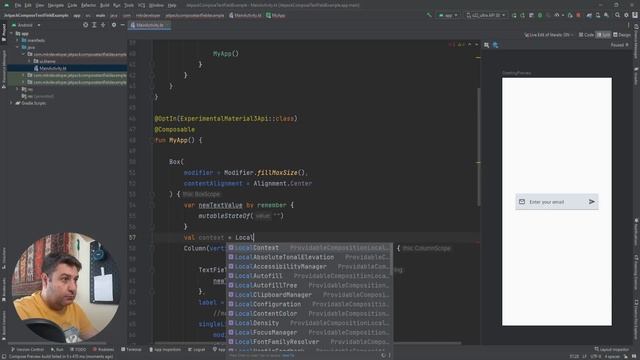Open the Live Edit of literals dropdown
This screenshot has height=360, width=640.
(549, 35)
